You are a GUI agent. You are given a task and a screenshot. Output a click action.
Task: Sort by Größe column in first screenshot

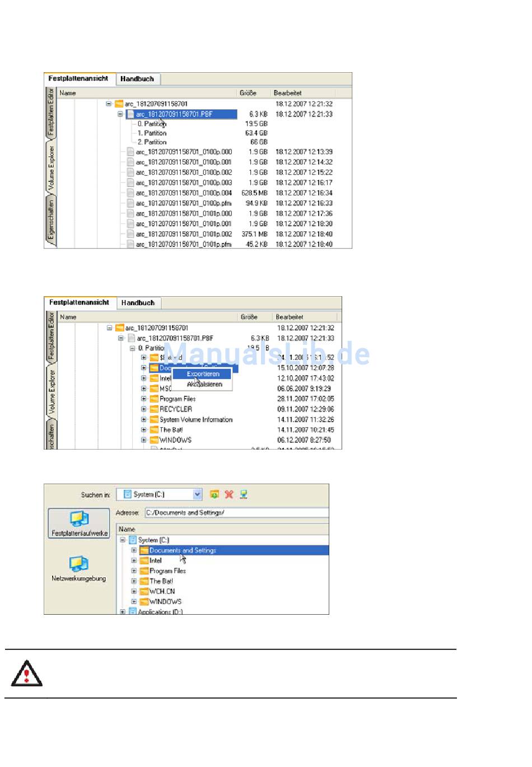click(x=254, y=93)
